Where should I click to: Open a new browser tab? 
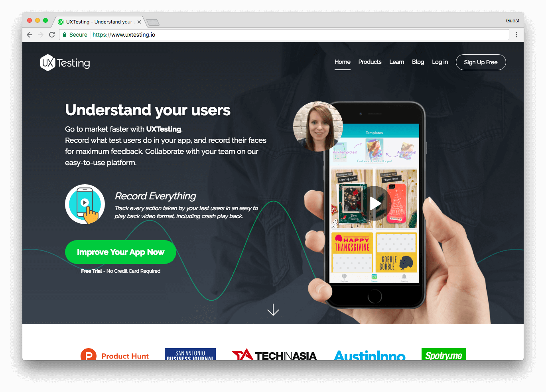(x=153, y=22)
